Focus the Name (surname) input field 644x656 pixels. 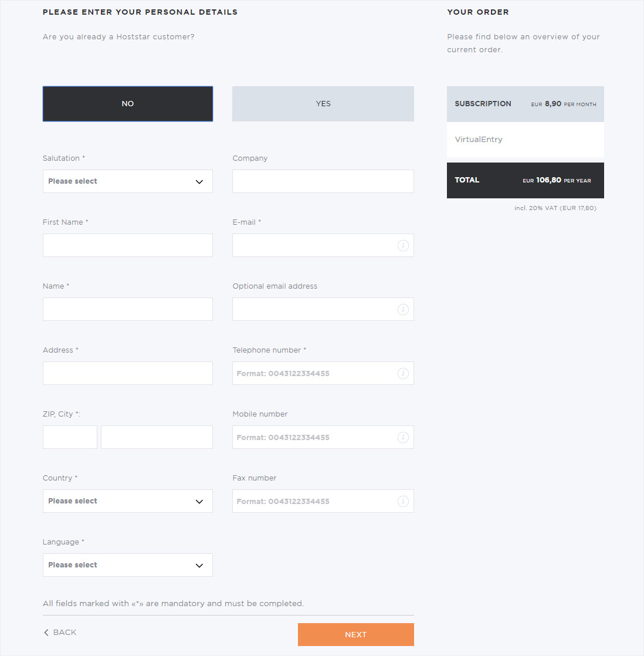127,309
